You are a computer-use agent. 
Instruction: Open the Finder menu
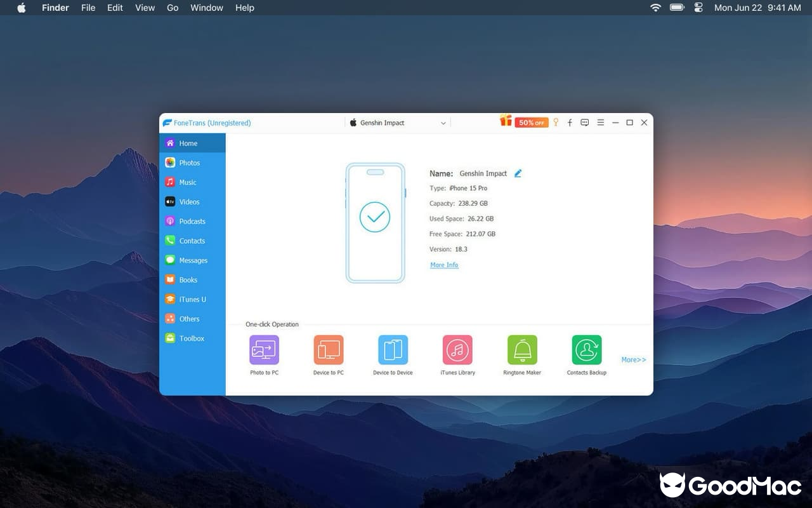coord(55,8)
